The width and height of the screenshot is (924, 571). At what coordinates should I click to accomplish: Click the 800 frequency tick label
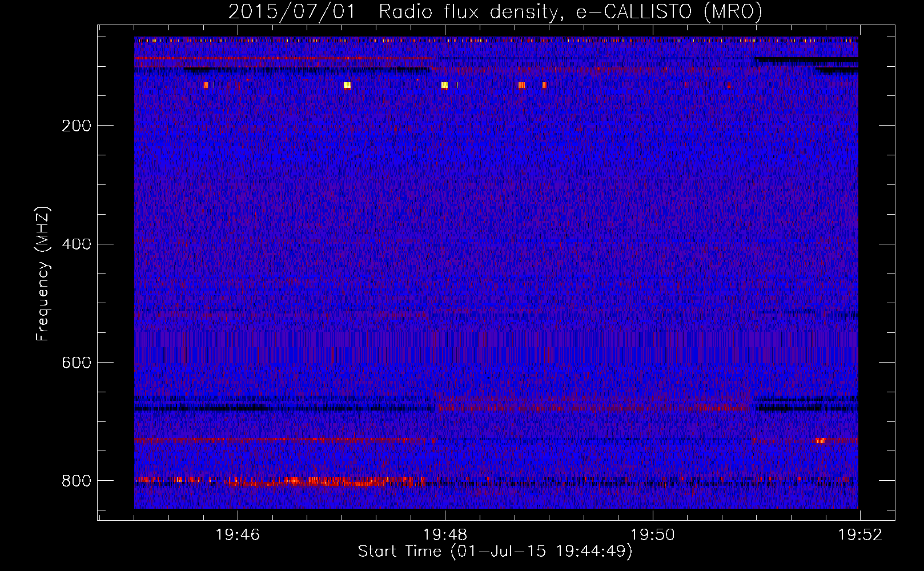click(x=76, y=481)
